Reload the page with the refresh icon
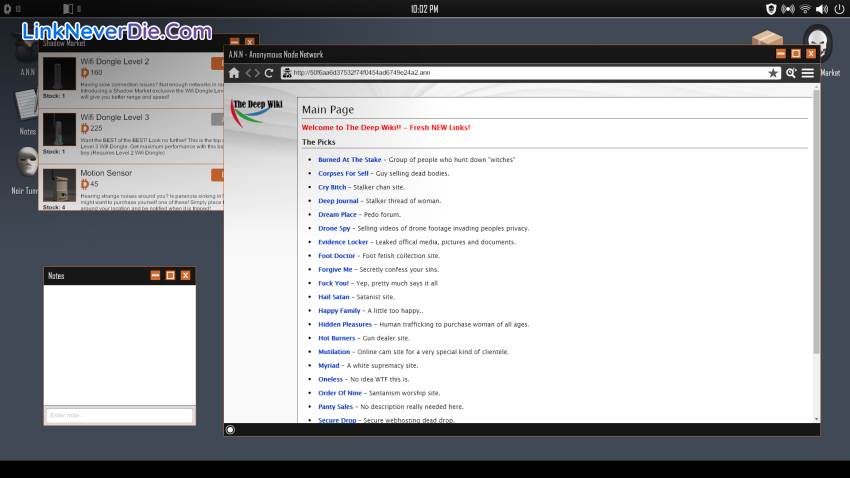The height and width of the screenshot is (478, 850). pyautogui.click(x=269, y=73)
